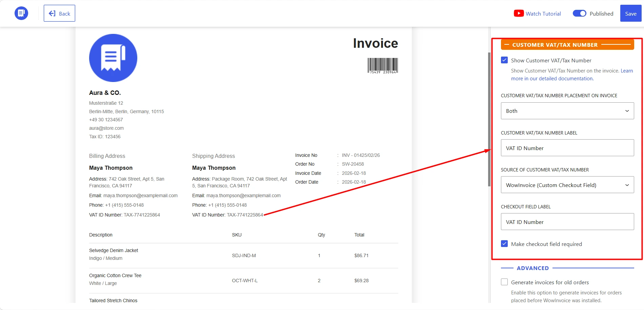Click the Selvedge Denim Jacket row

pos(244,255)
